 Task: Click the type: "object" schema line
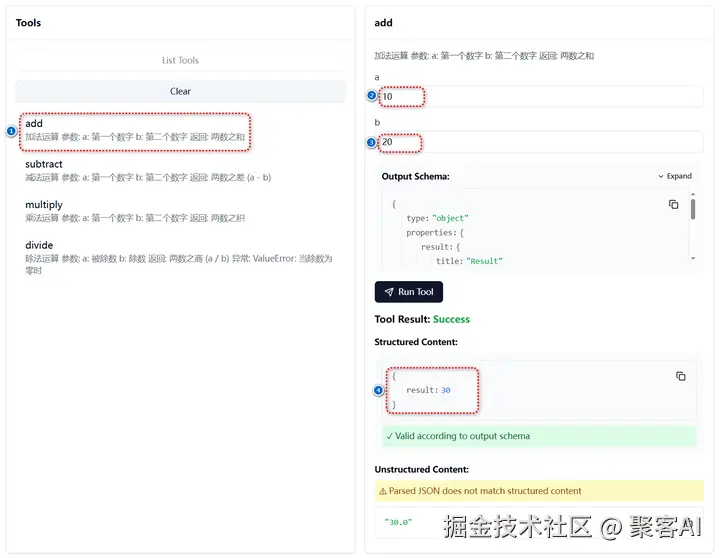pos(437,218)
